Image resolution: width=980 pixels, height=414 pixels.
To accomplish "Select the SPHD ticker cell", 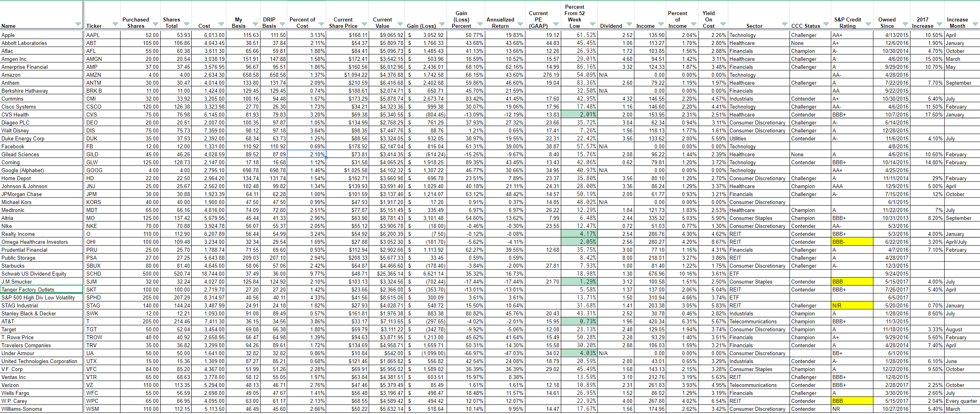I will (102, 297).
